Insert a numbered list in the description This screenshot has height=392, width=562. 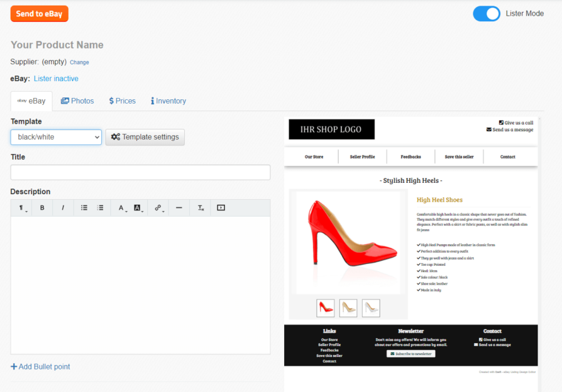coord(101,207)
